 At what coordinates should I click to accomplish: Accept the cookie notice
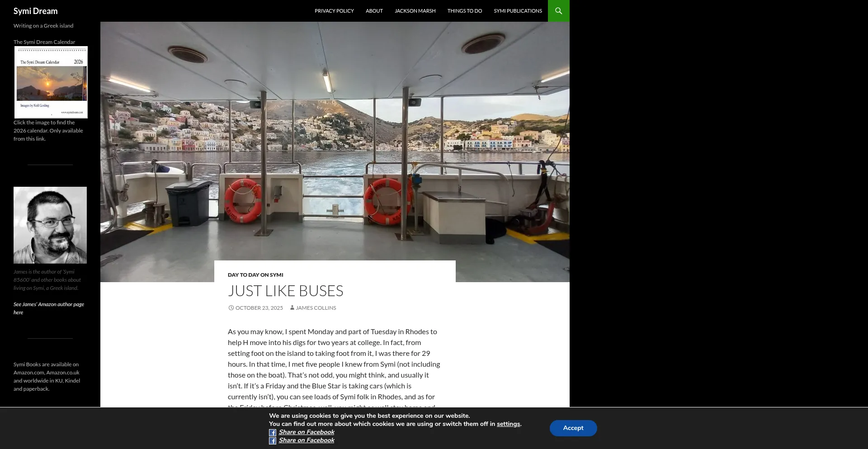click(x=573, y=428)
